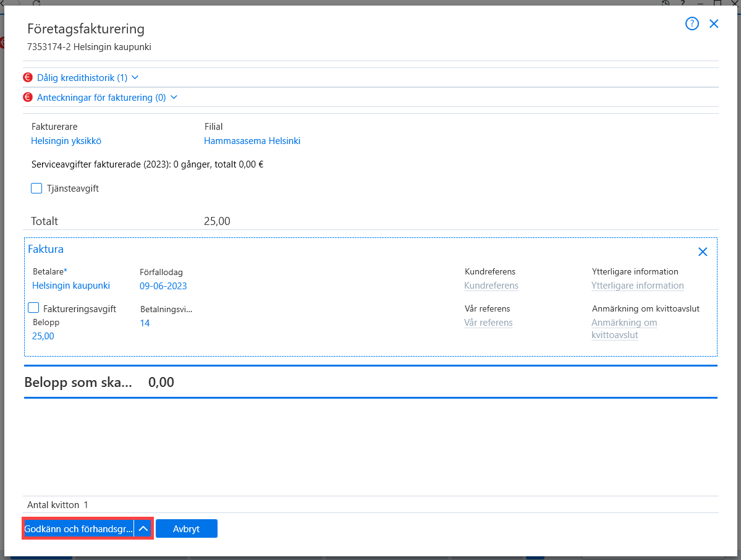Fill in the Kundreferens field
This screenshot has width=741, height=560.
click(x=491, y=286)
